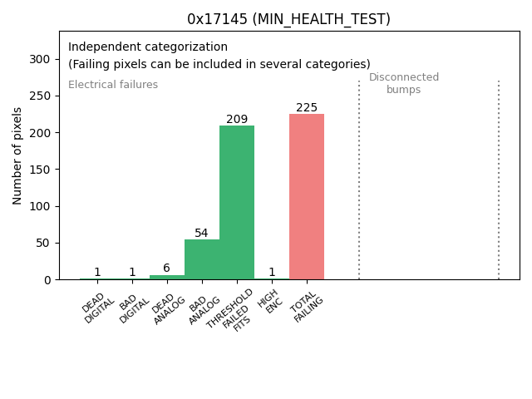Screen dimensions: 532x399
Task: Click the HIGH ENC axis label
Action: (270, 303)
